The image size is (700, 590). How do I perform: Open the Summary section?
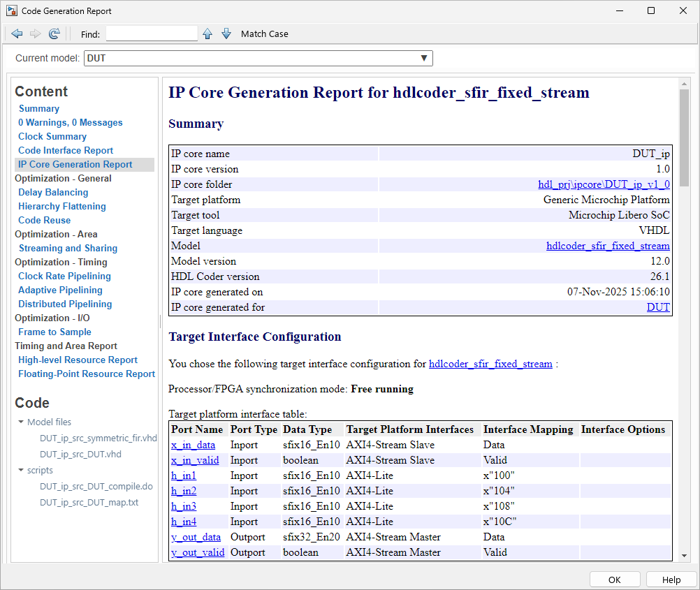point(38,108)
